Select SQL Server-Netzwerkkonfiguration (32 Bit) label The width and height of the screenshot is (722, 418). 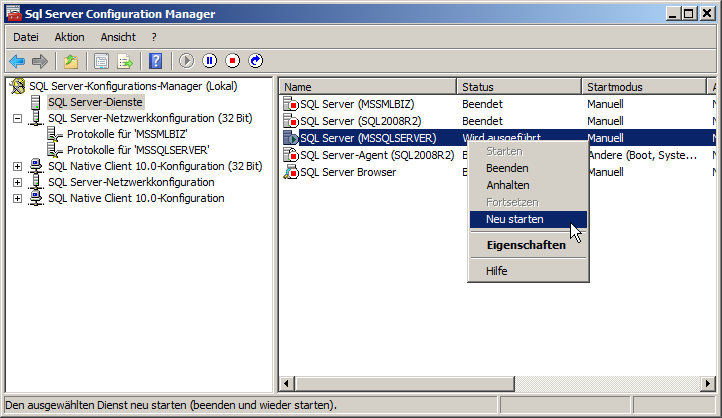[150, 118]
